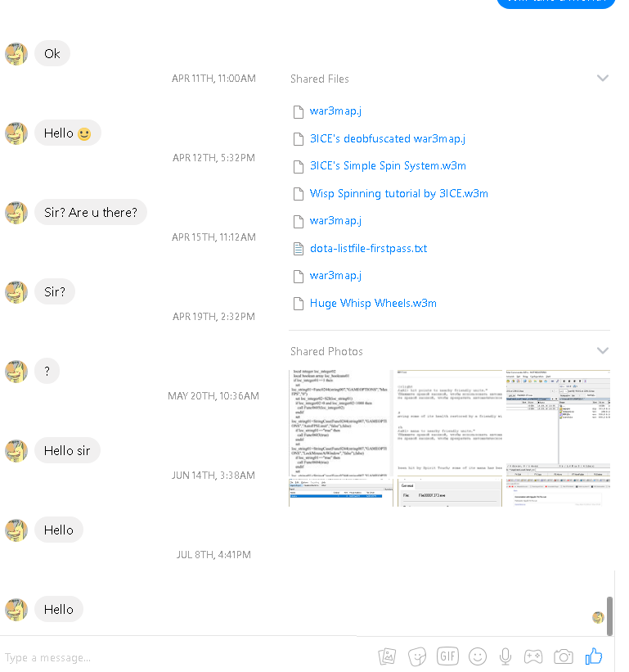
Task: Click the game controller icon
Action: (x=533, y=656)
